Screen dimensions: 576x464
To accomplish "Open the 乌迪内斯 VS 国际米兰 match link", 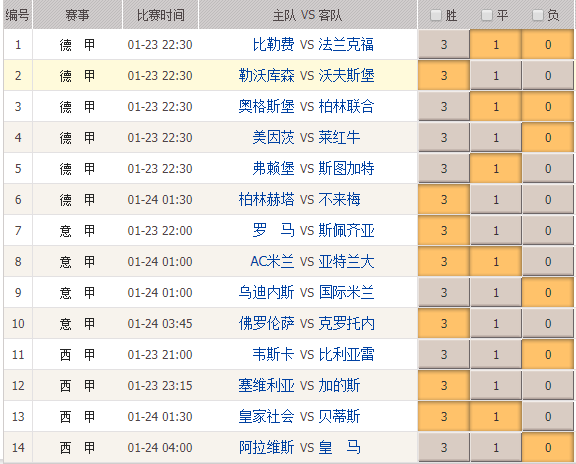I will click(306, 292).
